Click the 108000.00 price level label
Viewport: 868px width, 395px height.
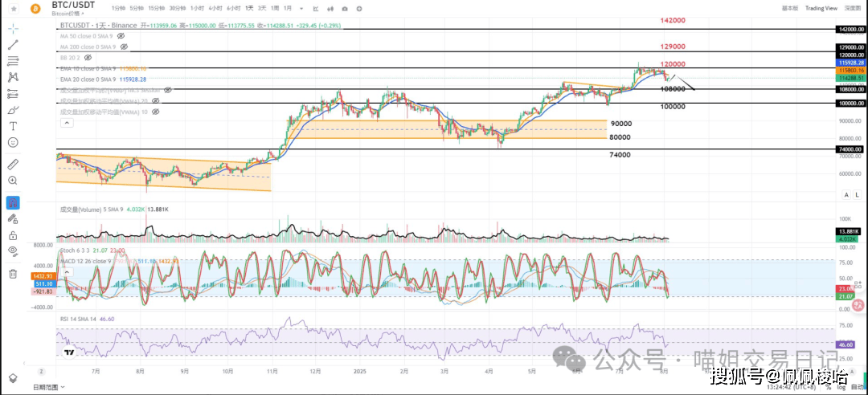tap(850, 90)
